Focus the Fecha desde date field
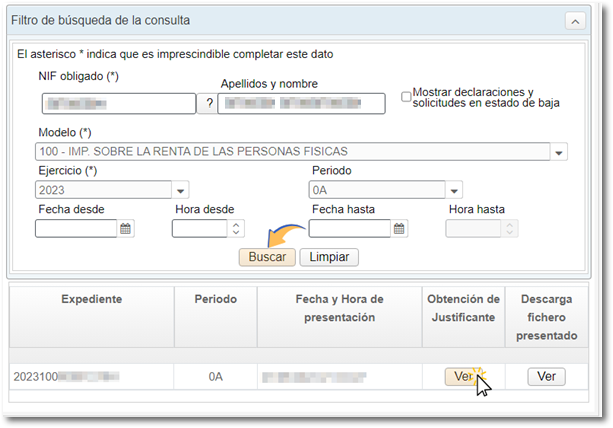Image resolution: width=613 pixels, height=428 pixels. pyautogui.click(x=76, y=229)
